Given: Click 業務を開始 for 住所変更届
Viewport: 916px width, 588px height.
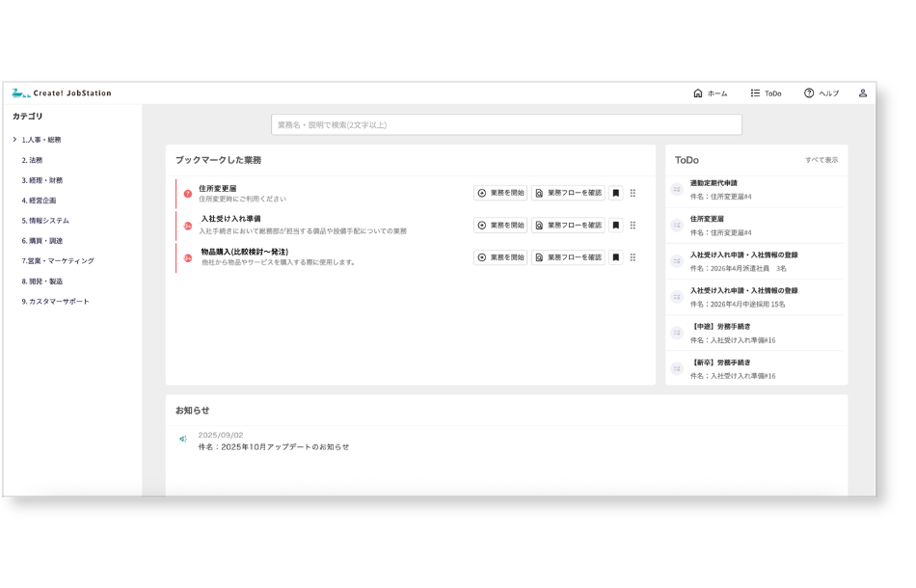Looking at the screenshot, I should click(500, 194).
